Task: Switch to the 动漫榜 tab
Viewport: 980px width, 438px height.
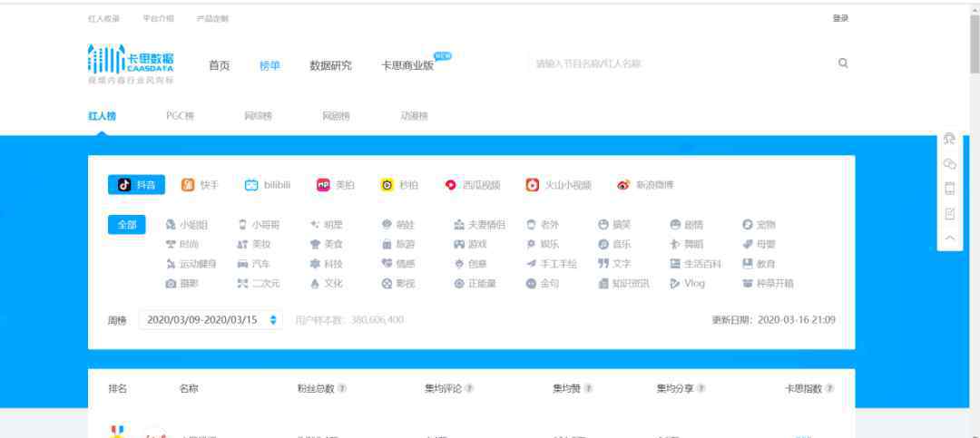Action: [414, 116]
